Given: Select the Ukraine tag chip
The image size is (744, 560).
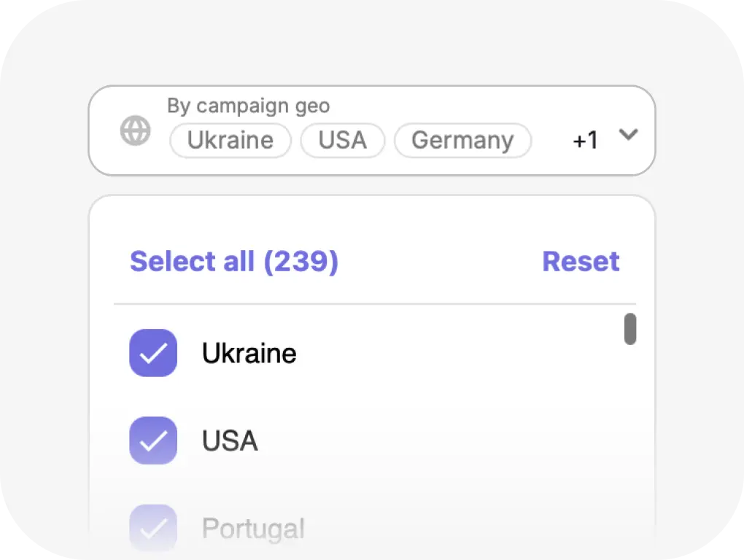Looking at the screenshot, I should [x=230, y=140].
